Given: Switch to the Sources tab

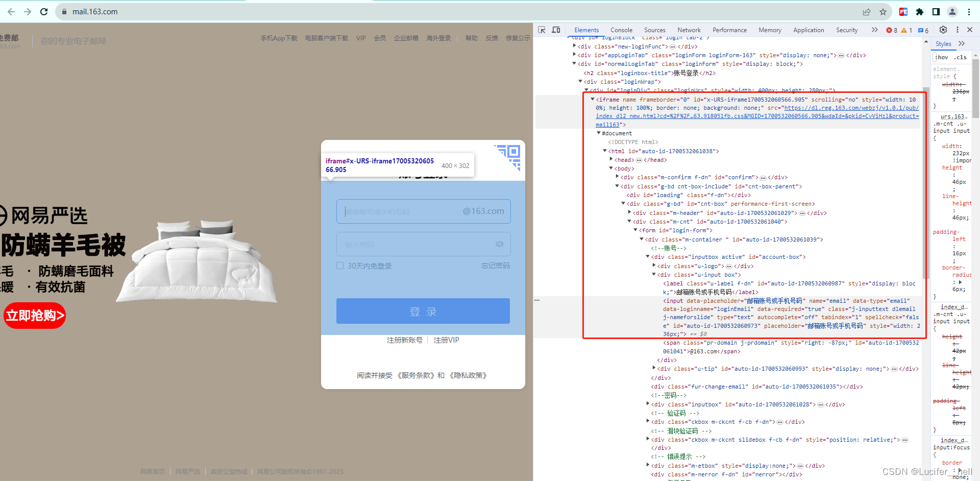Looking at the screenshot, I should (x=655, y=30).
